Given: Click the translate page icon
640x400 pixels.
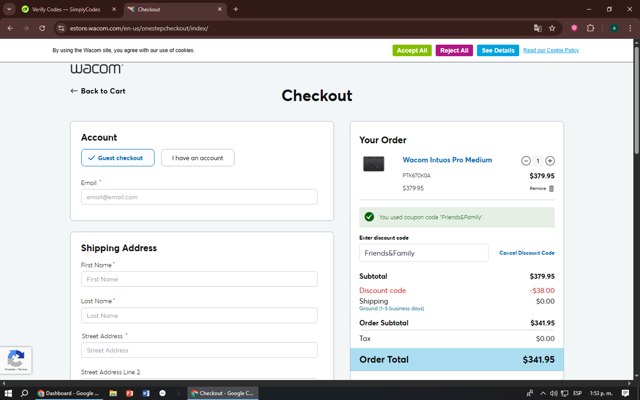Looking at the screenshot, I should [538, 28].
